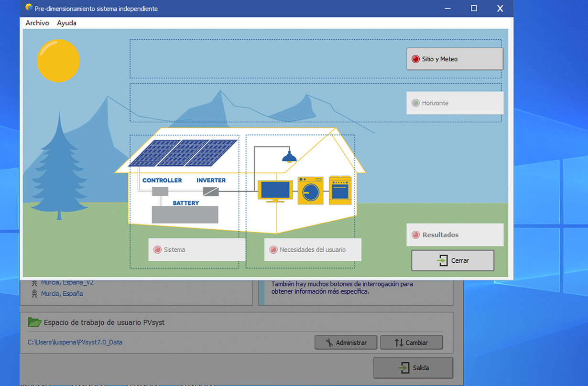
Task: Click the Resultados button
Action: tap(455, 235)
